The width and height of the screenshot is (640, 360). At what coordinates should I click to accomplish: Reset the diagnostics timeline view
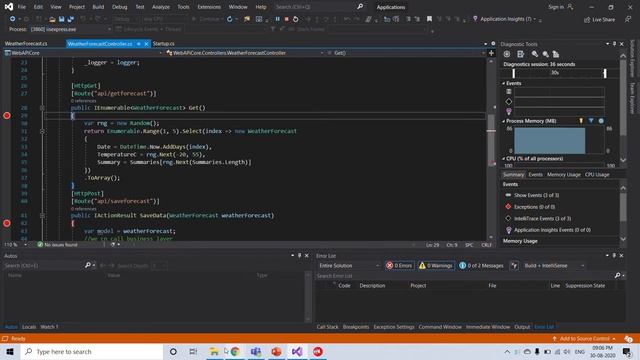click(556, 54)
